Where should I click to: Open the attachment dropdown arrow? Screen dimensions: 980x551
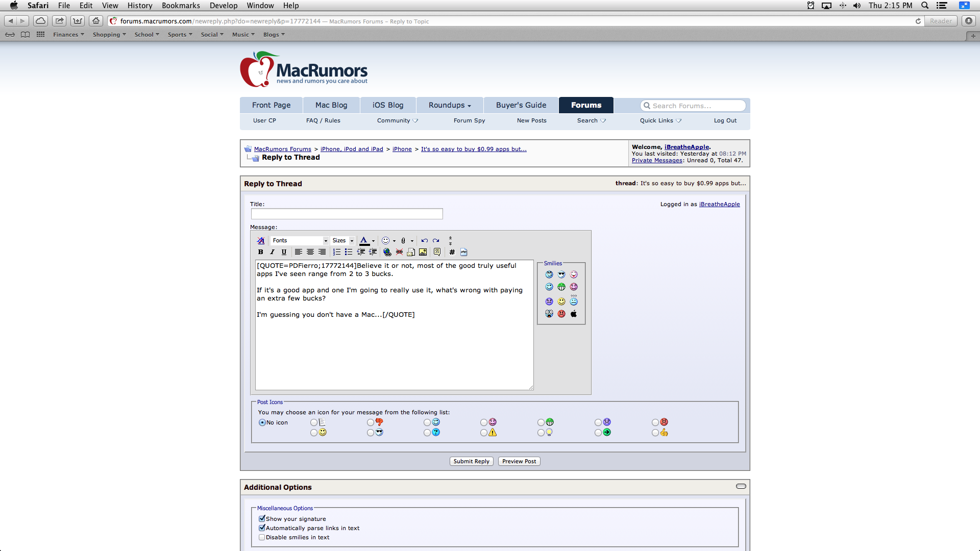coord(412,241)
